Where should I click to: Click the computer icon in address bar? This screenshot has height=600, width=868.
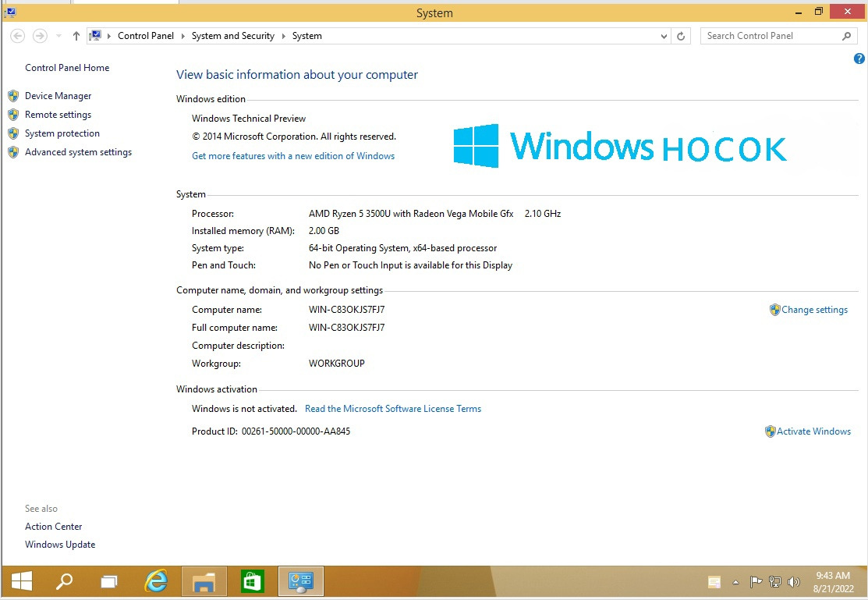tap(96, 35)
